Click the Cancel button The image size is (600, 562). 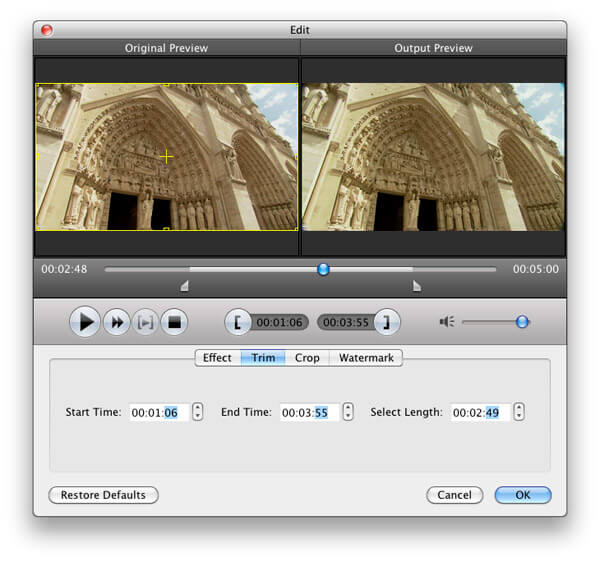point(455,495)
